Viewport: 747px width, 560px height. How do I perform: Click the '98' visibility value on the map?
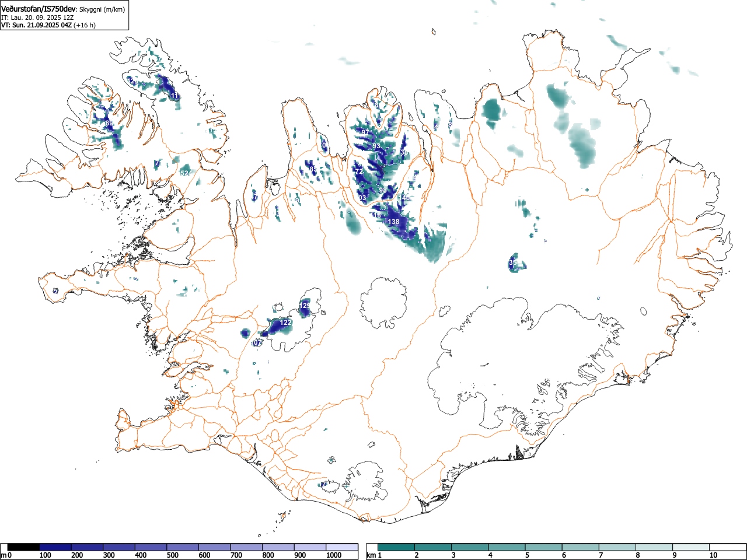tap(383, 190)
